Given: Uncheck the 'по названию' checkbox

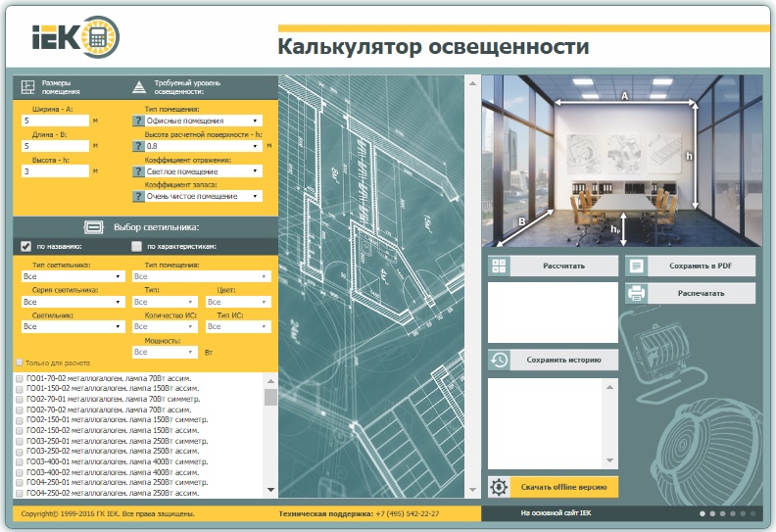Looking at the screenshot, I should tap(25, 247).
